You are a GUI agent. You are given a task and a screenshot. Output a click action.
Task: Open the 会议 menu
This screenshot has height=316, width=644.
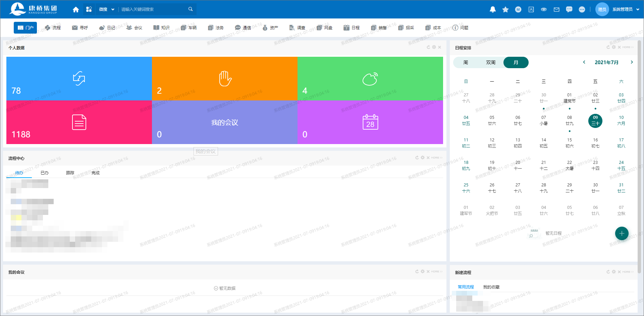pyautogui.click(x=134, y=28)
